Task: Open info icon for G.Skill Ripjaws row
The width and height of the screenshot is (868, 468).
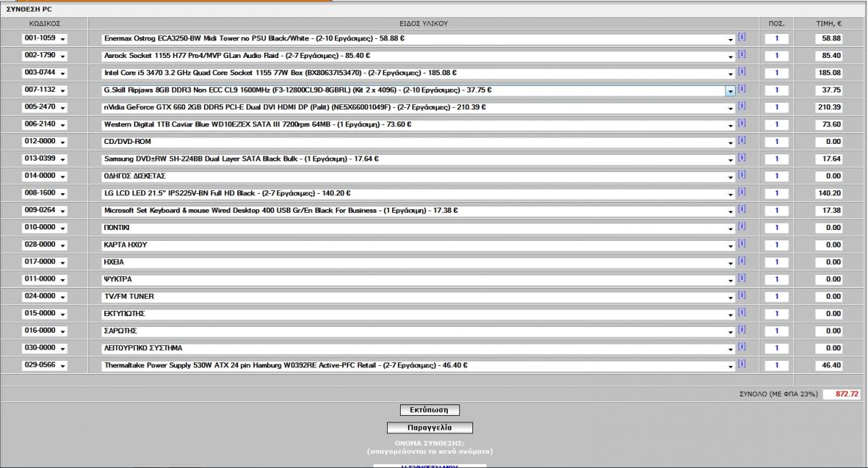Action: [x=741, y=90]
